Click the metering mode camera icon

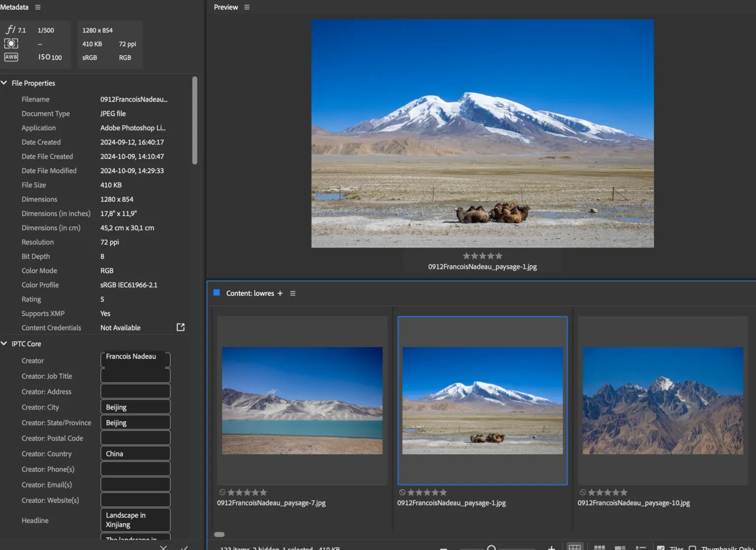coord(11,43)
